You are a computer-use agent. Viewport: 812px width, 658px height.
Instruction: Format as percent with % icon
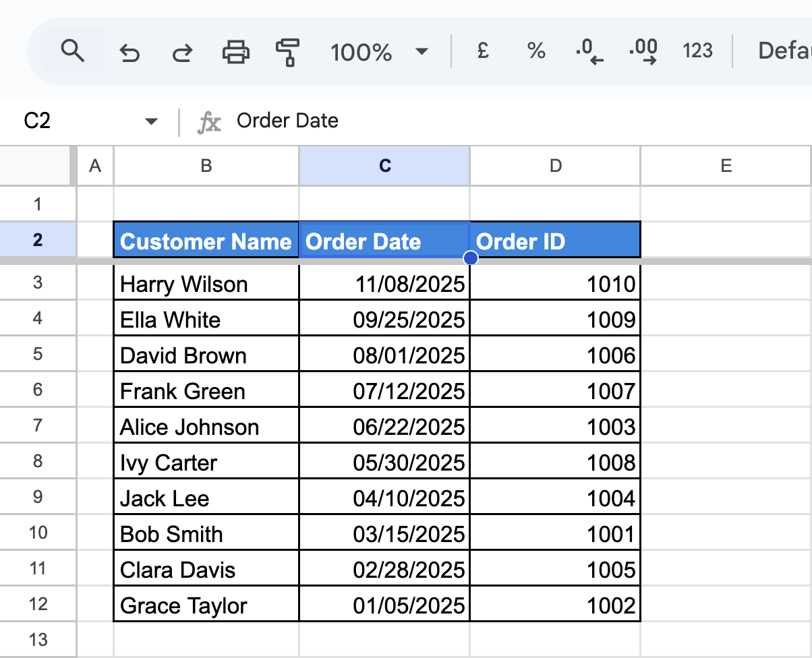536,51
